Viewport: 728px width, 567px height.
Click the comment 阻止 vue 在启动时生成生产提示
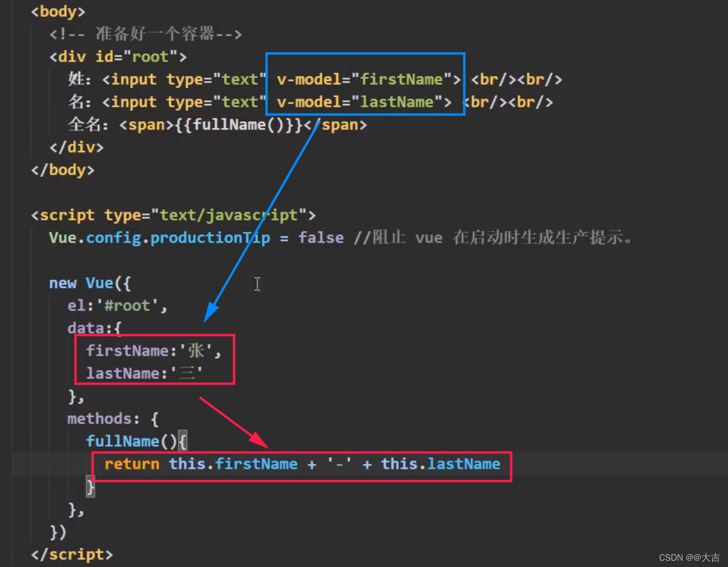tap(493, 238)
